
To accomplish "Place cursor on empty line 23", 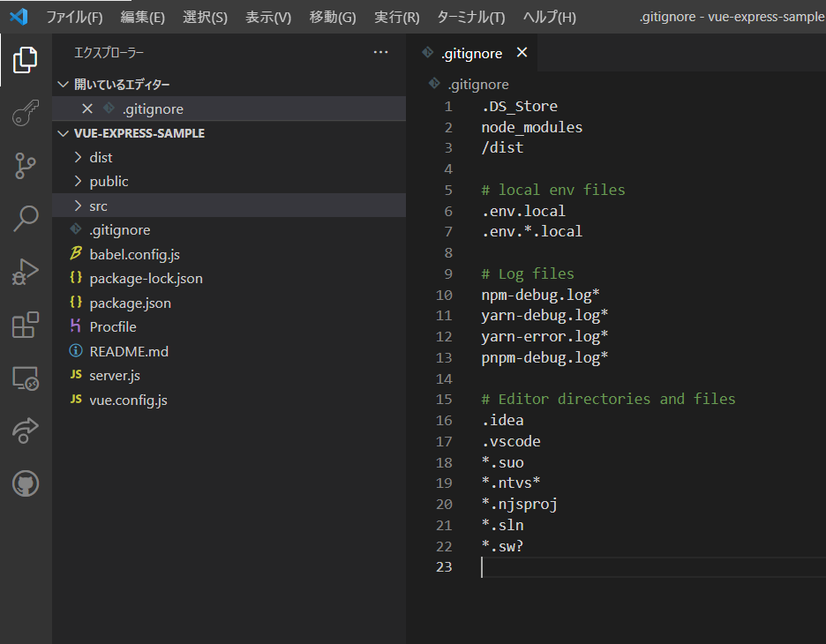I will (x=653, y=567).
